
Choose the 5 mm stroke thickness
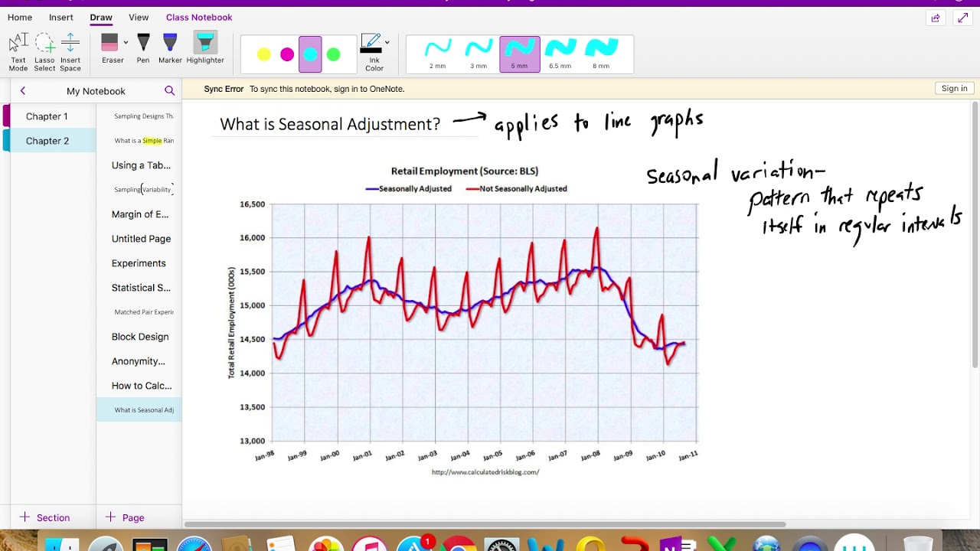pos(519,54)
